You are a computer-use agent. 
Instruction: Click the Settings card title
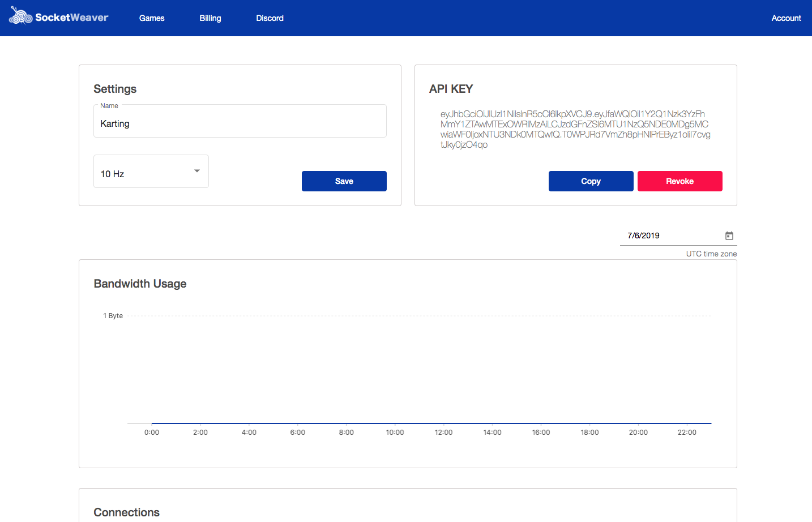(115, 89)
